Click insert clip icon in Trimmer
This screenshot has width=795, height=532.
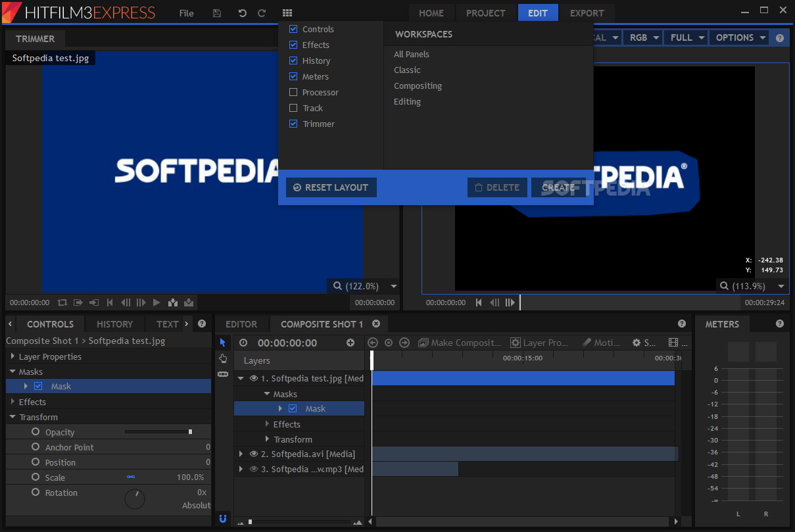pyautogui.click(x=173, y=302)
